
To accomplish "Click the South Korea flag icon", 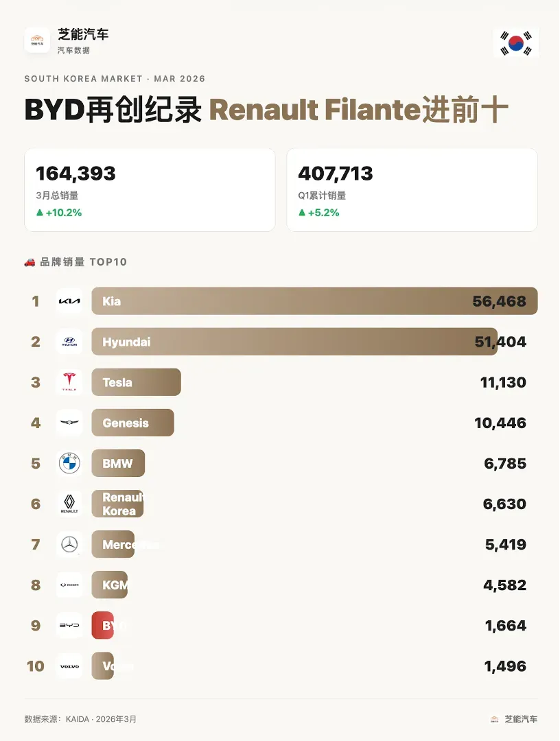I will tap(515, 43).
